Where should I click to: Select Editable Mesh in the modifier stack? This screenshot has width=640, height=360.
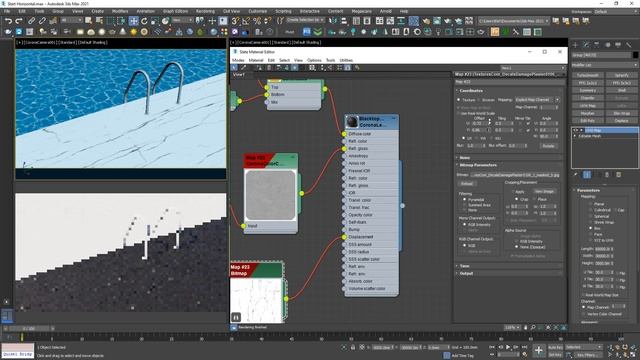tap(590, 136)
